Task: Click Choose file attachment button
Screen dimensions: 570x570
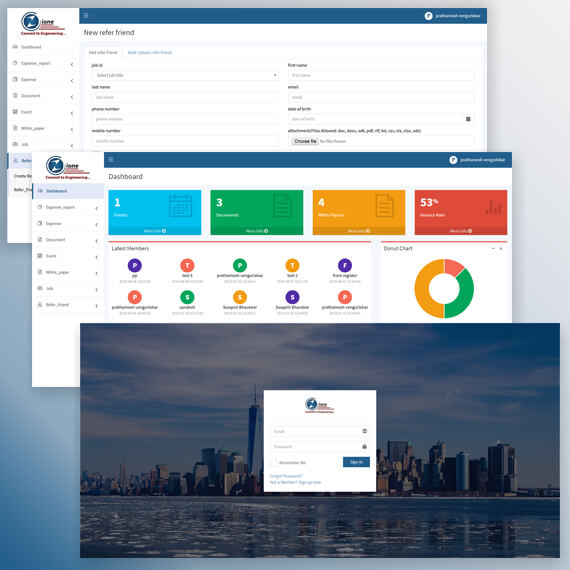Action: tap(305, 141)
